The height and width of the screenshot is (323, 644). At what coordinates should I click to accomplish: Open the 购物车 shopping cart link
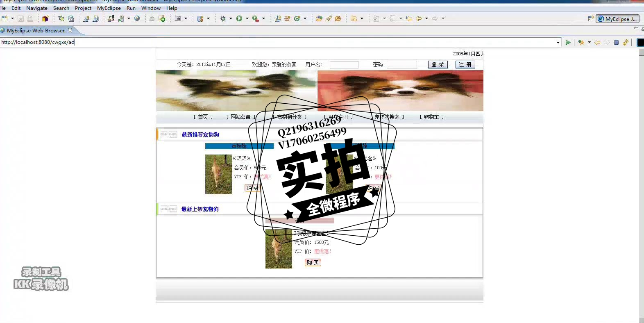click(432, 117)
